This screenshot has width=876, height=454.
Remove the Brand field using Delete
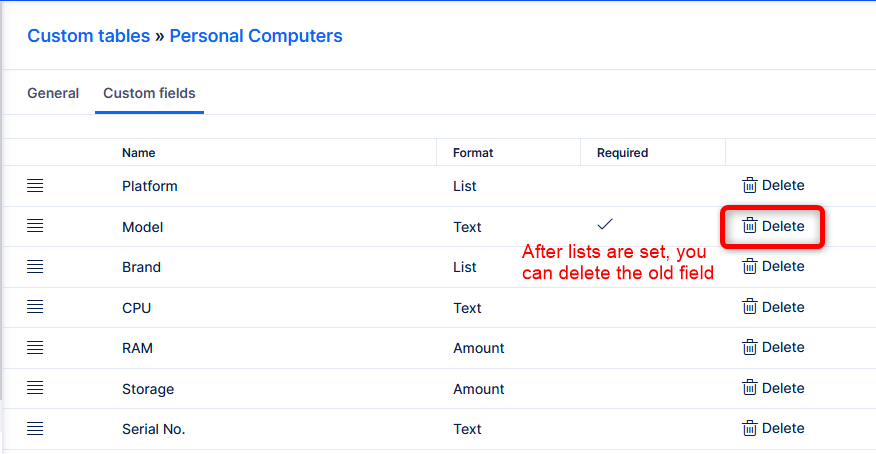coord(773,267)
